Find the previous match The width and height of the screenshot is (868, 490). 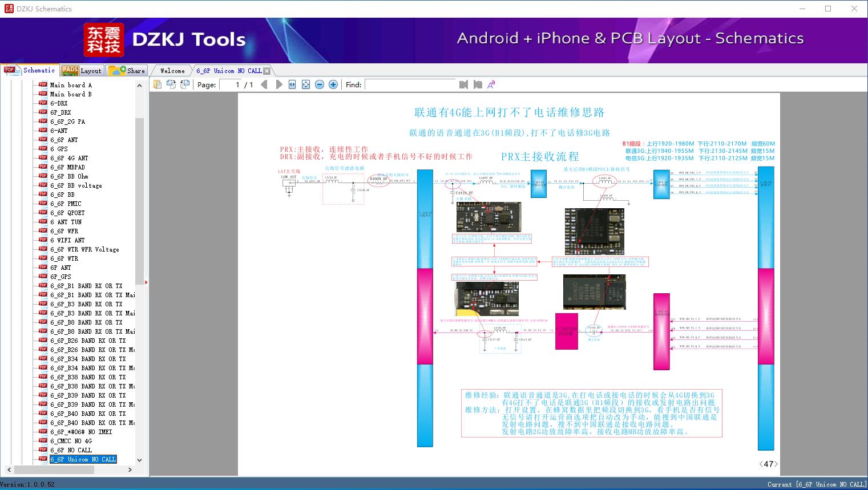463,84
